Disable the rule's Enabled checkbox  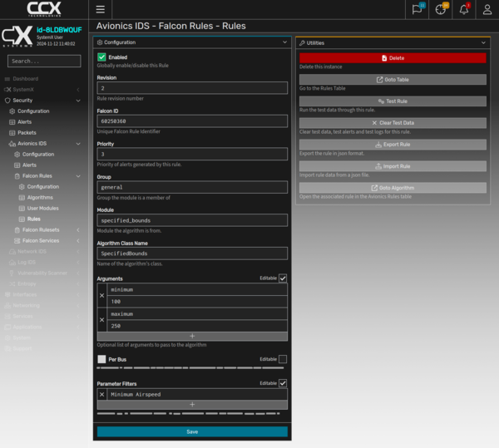coord(102,57)
